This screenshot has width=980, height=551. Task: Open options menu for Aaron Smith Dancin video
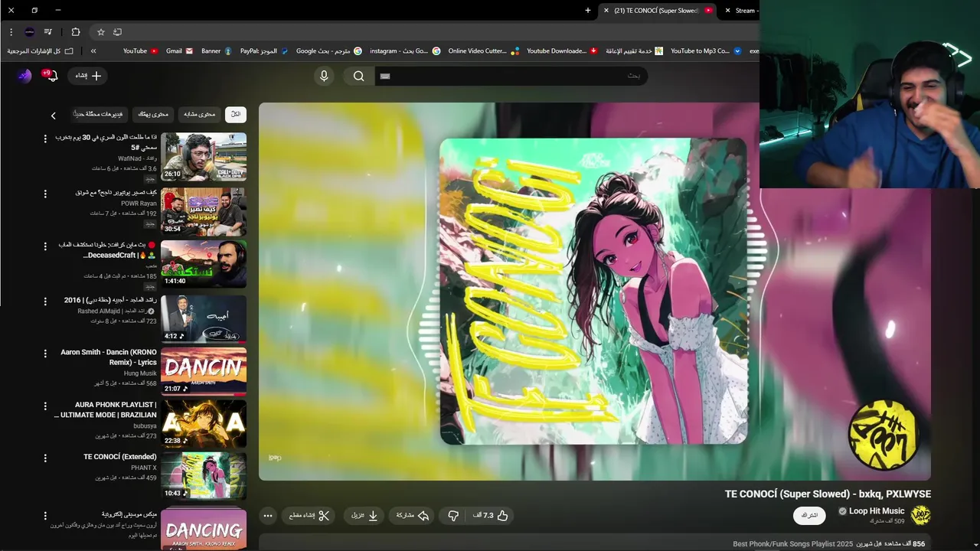[45, 354]
